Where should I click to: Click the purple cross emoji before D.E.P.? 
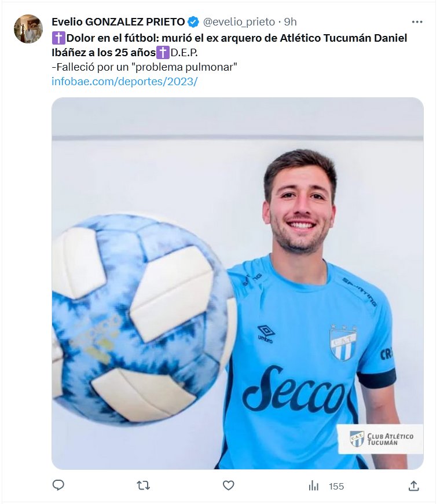(x=163, y=52)
